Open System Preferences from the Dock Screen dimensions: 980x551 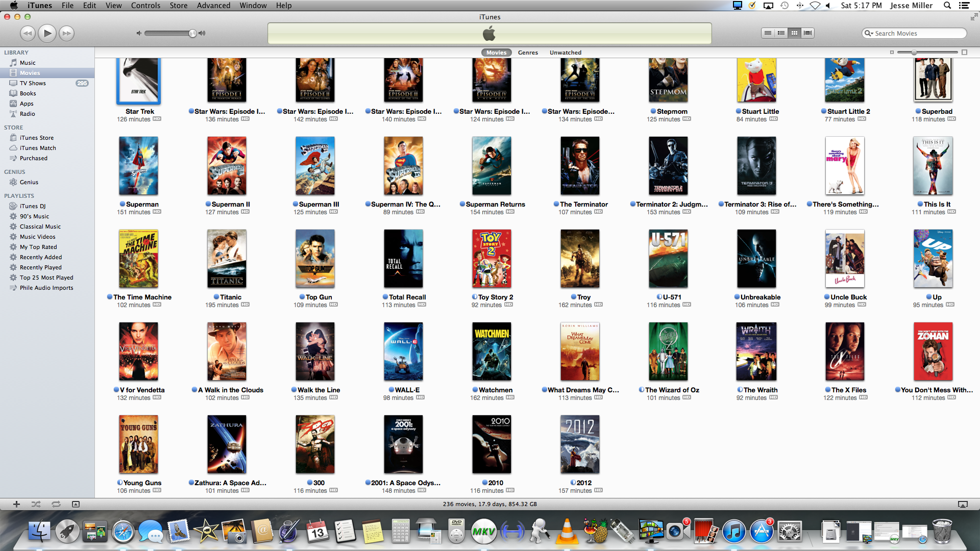click(789, 532)
